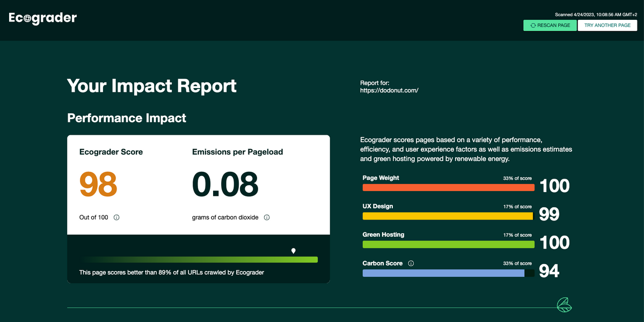Open info icon beside grams of carbon dioxide
Screen dimensions: 644x322
click(267, 217)
